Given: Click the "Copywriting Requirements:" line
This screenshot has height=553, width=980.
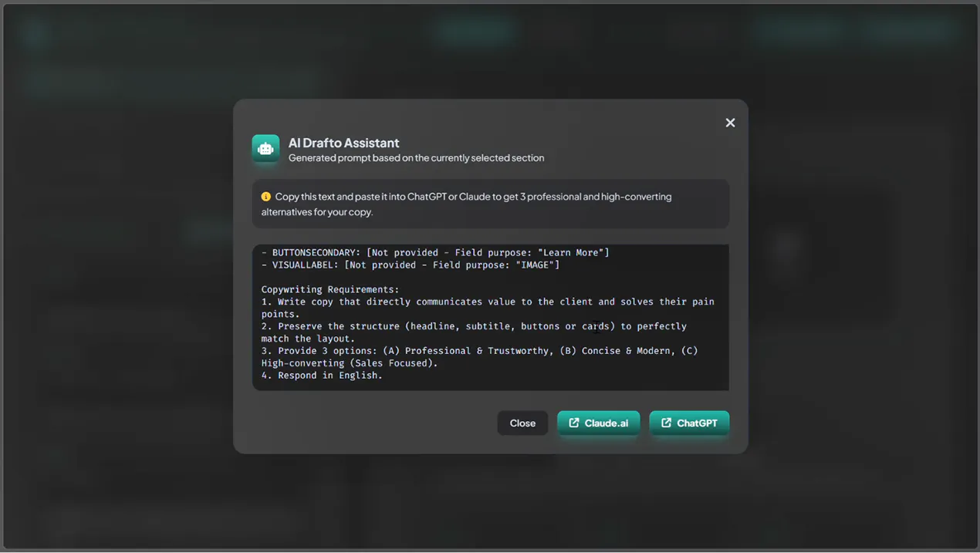Looking at the screenshot, I should [330, 289].
